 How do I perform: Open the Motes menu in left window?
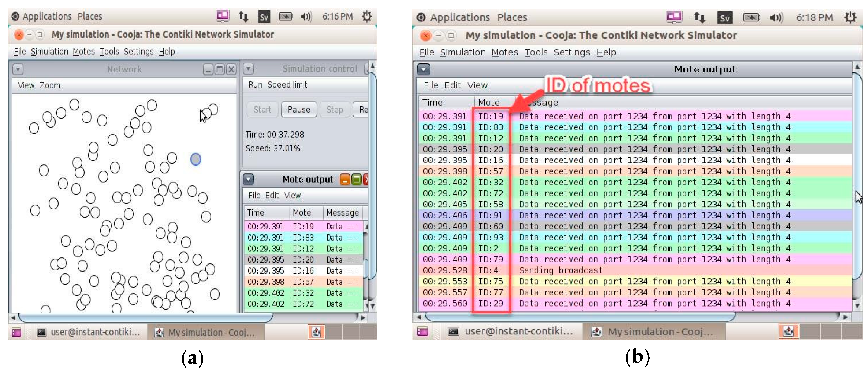click(83, 52)
